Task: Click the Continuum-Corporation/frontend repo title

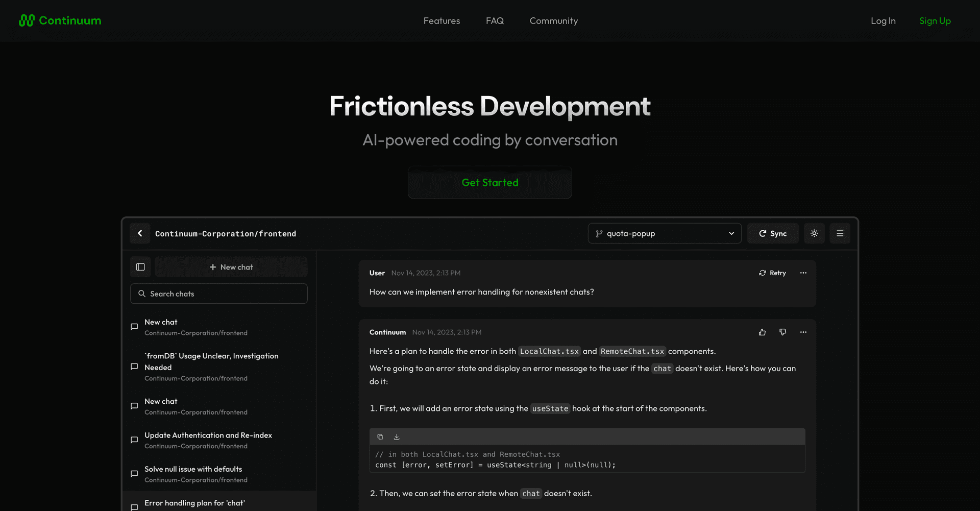Action: tap(226, 234)
